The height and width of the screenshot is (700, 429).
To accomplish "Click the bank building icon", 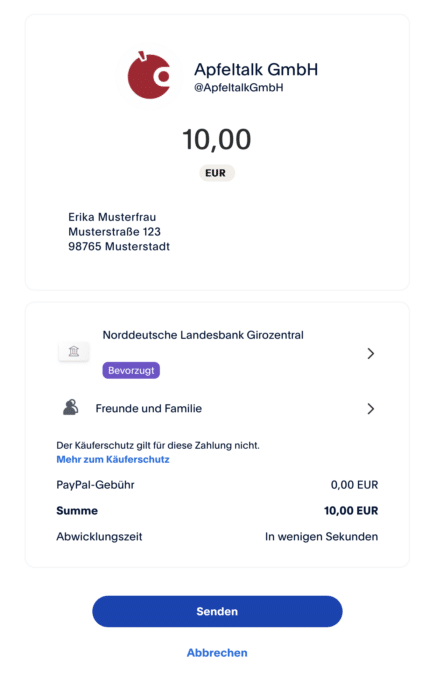I will (74, 351).
